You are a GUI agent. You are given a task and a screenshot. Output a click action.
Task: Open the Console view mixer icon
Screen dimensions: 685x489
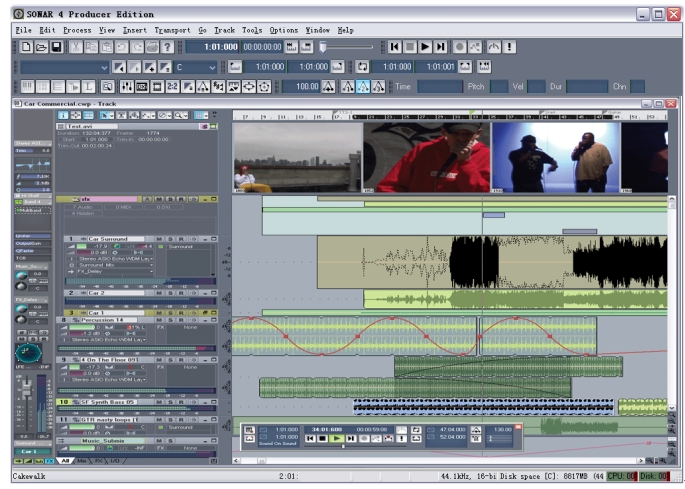pyautogui.click(x=127, y=87)
